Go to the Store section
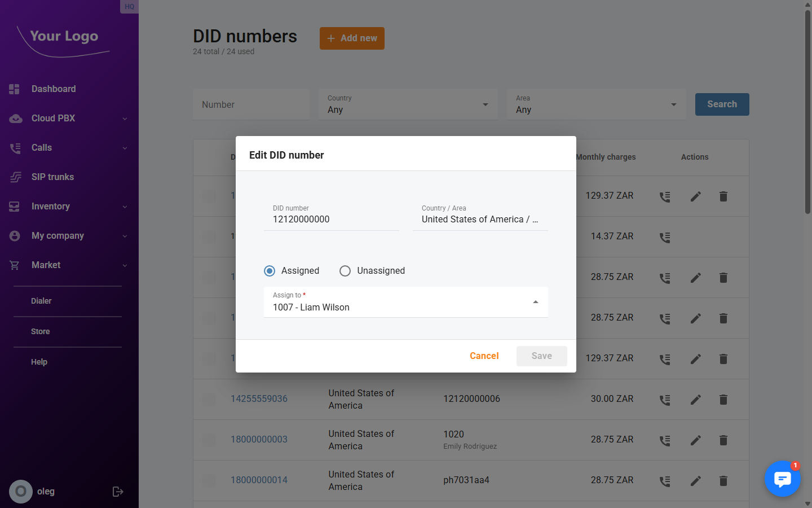 point(40,331)
